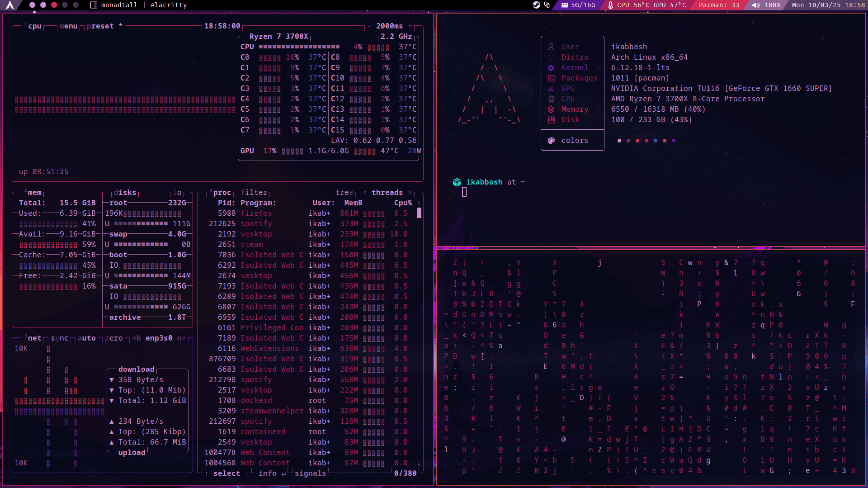Click the CPU temperature thermometer icon
Image resolution: width=868 pixels, height=488 pixels.
610,5
